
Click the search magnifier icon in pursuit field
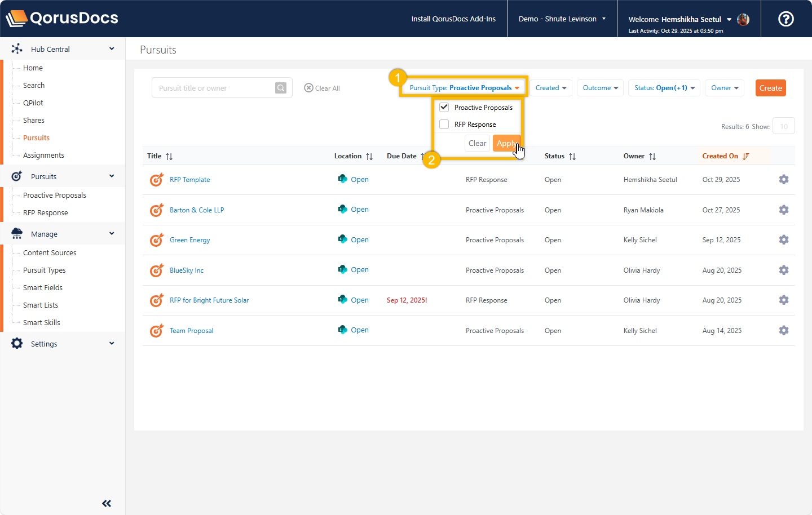281,88
